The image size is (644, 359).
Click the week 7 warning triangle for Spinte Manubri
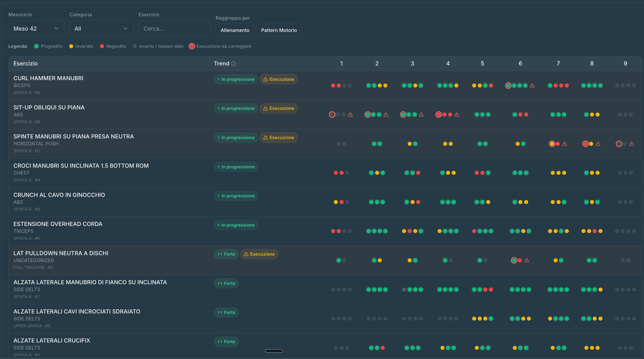(x=565, y=144)
